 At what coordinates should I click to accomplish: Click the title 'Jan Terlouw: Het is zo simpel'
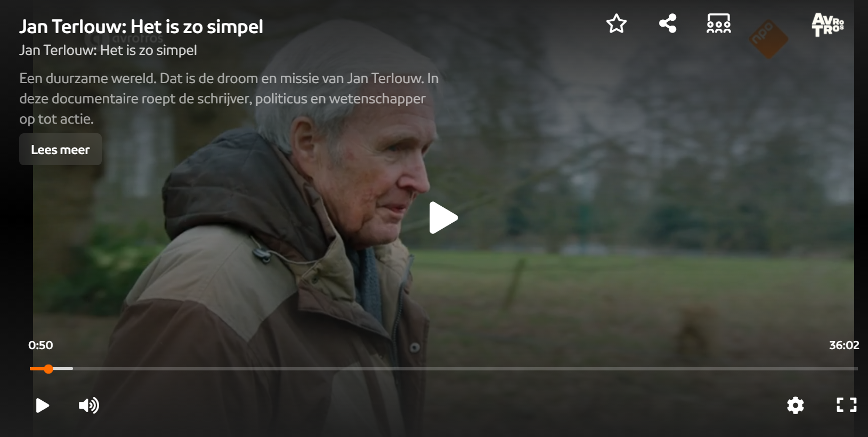141,27
